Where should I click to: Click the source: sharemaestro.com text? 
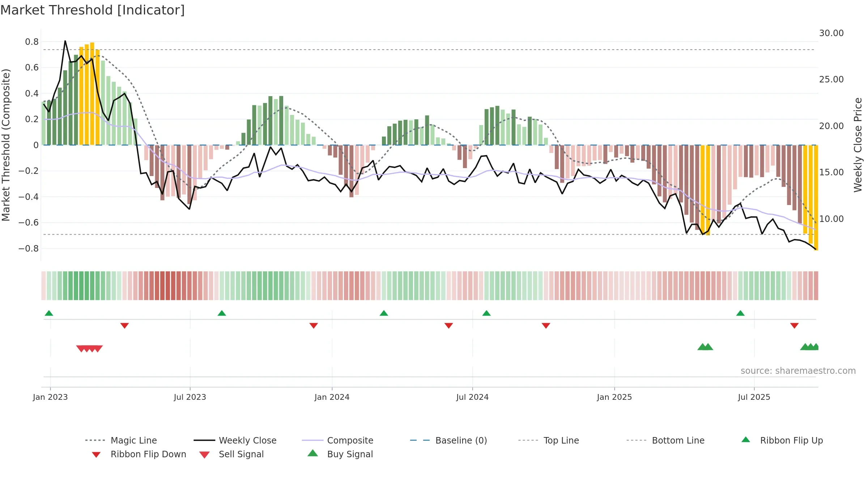[x=798, y=371]
